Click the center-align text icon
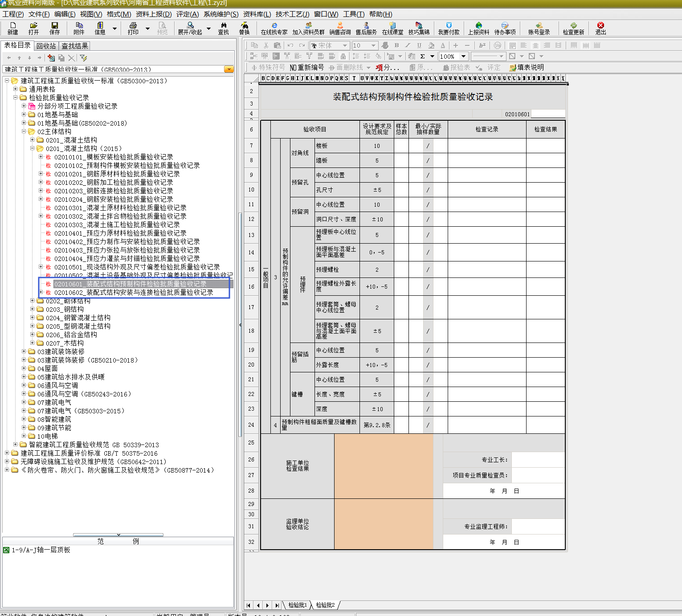The width and height of the screenshot is (682, 616). point(535,45)
